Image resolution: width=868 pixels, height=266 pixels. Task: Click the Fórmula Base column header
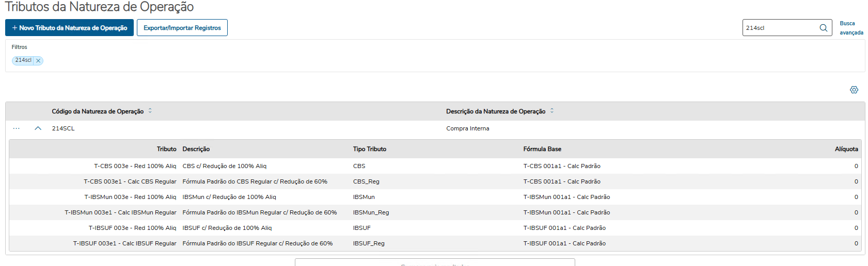pyautogui.click(x=542, y=149)
